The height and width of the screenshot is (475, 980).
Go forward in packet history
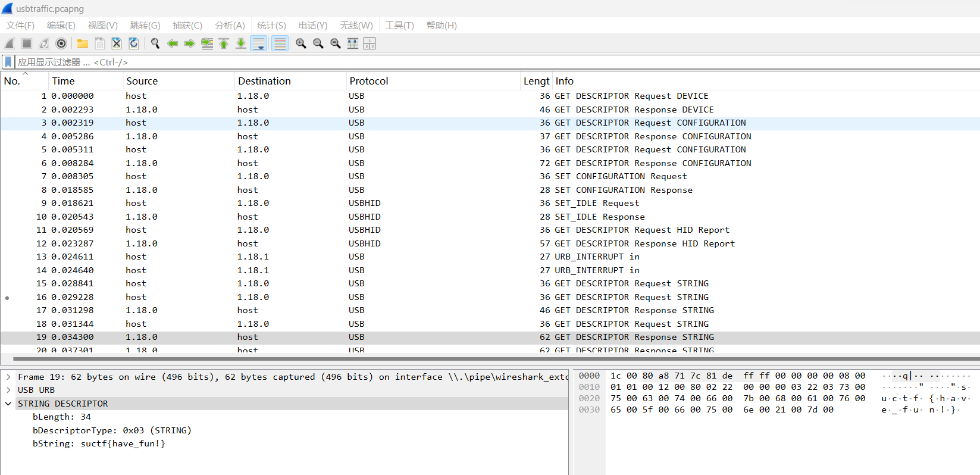[190, 43]
